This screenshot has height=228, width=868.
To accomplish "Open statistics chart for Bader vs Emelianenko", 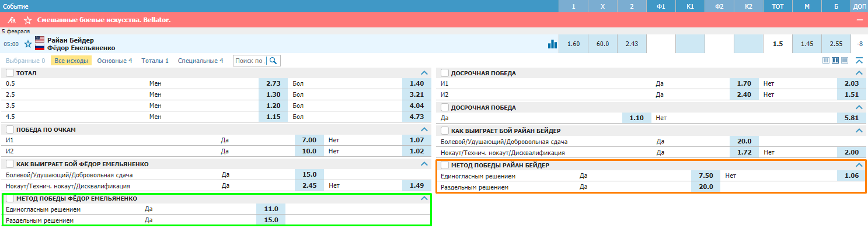I will pyautogui.click(x=552, y=44).
